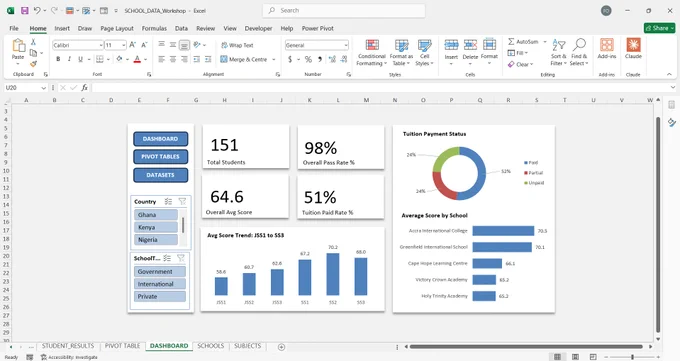
Task: Enable multi-select on Country slicer
Action: (168, 201)
